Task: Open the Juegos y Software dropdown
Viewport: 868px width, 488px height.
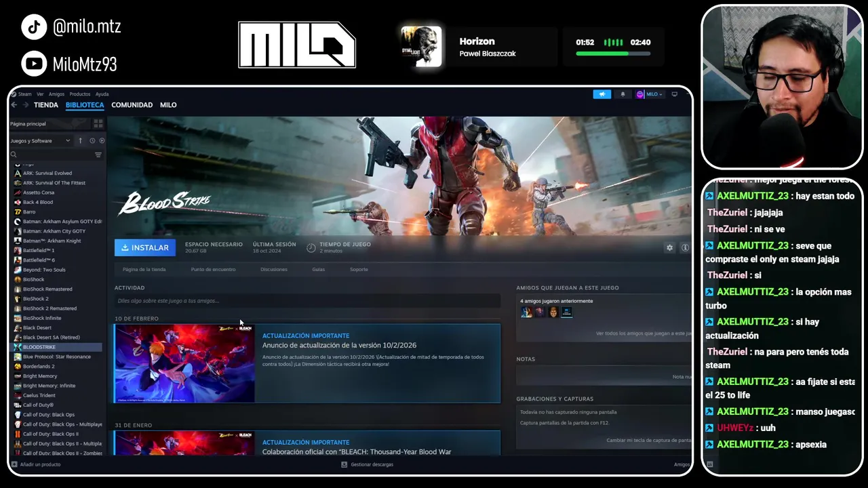Action: 41,140
